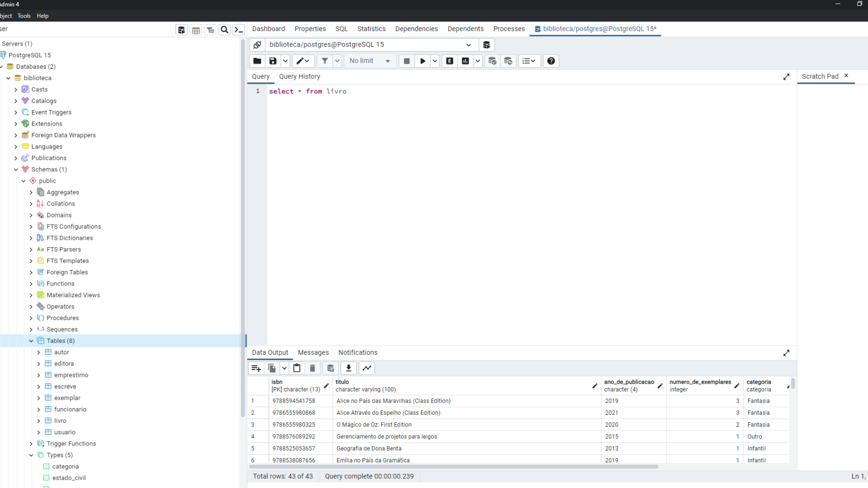This screenshot has height=488, width=868.
Task: Click horizontal scrollbar of results grid
Action: tap(453, 467)
